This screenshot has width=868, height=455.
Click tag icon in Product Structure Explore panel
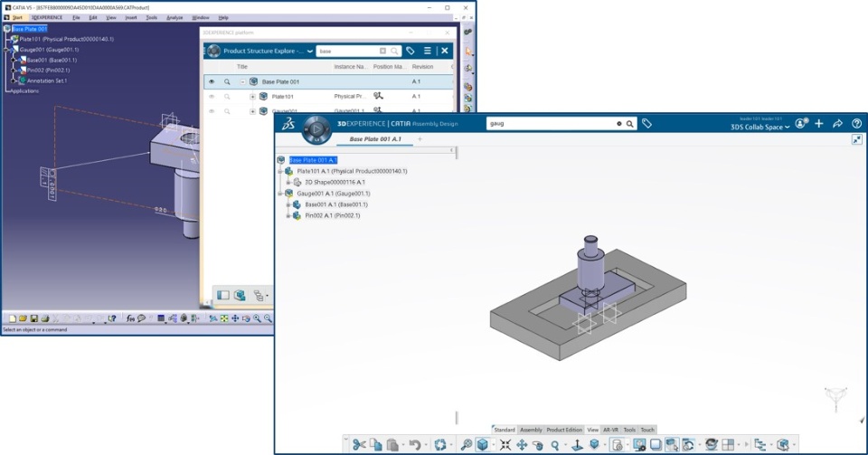pos(410,51)
